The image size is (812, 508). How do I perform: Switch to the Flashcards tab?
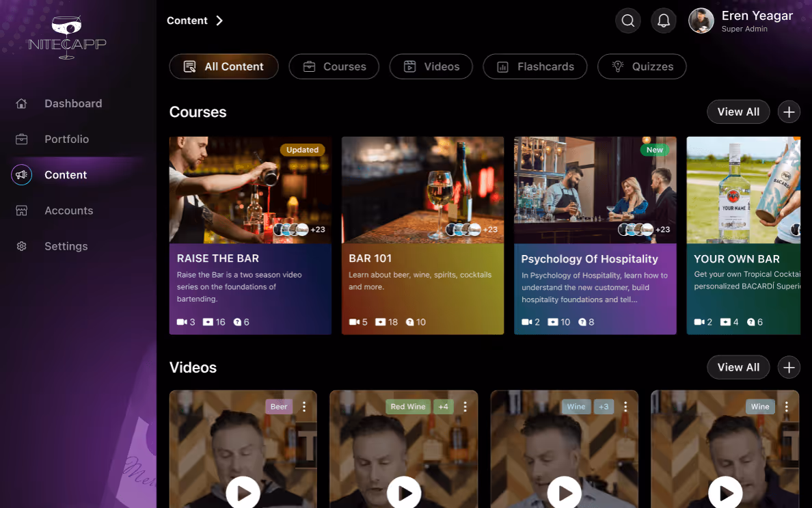click(x=535, y=66)
